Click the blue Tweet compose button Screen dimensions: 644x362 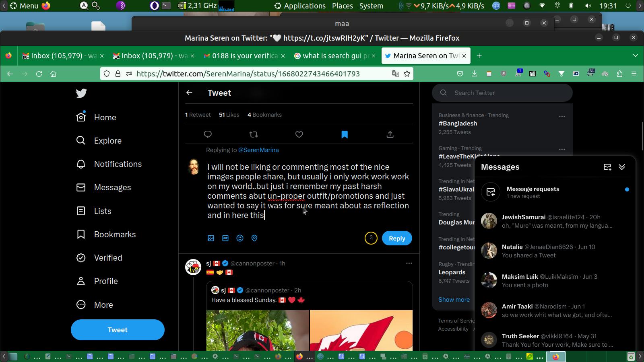(118, 330)
